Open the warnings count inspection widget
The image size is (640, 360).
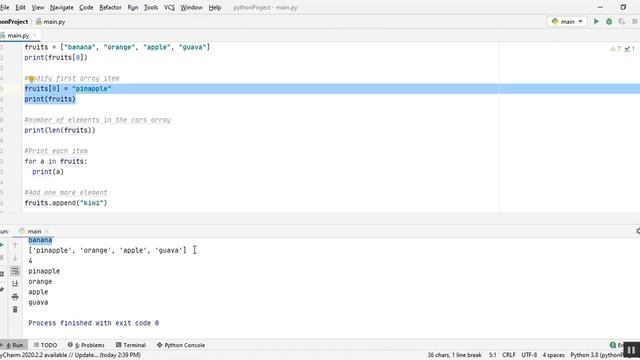point(616,49)
